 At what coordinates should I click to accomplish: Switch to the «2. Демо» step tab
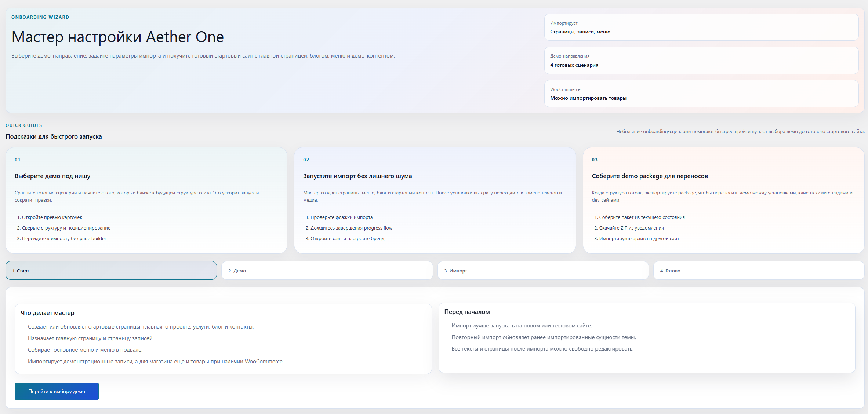tap(327, 271)
